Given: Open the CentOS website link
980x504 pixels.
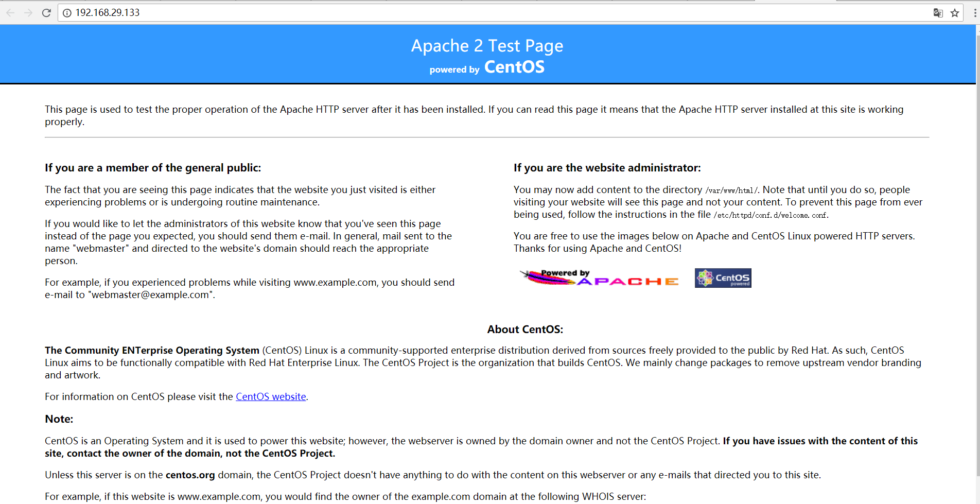Looking at the screenshot, I should pos(271,396).
